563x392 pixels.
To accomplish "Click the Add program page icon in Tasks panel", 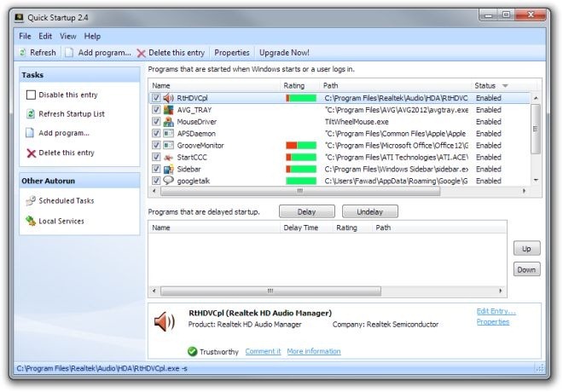I will 30,133.
